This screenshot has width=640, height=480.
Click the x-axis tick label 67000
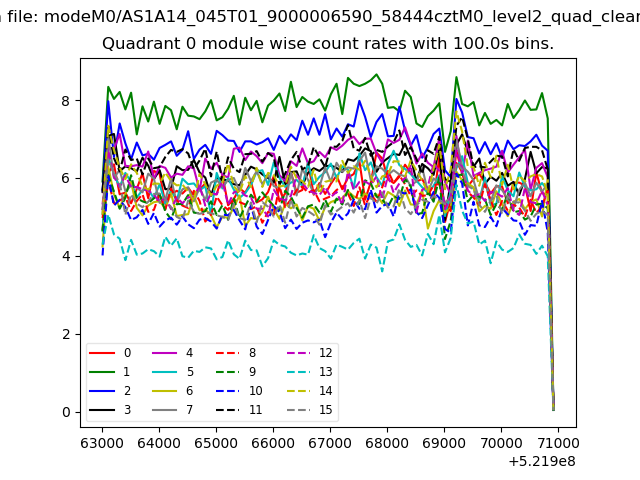point(330,443)
